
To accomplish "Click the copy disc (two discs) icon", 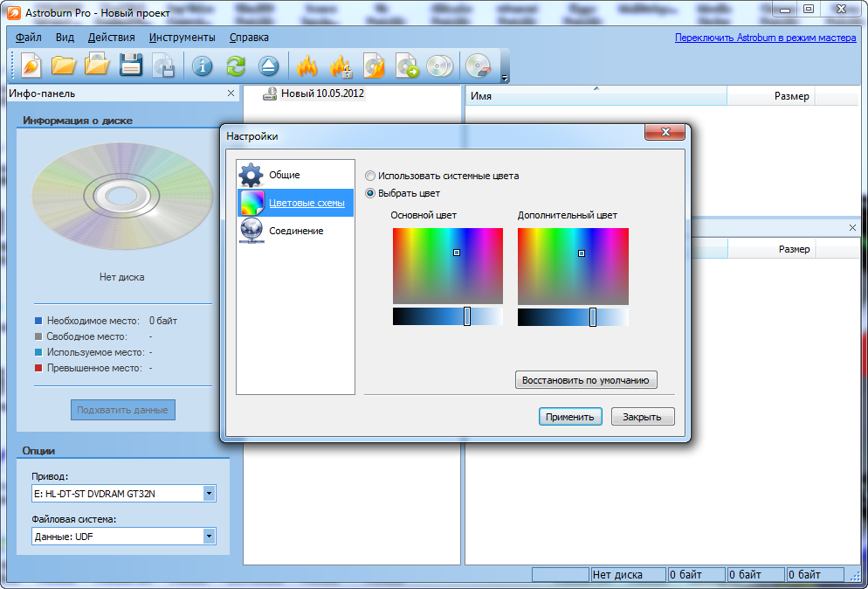I will tap(439, 66).
